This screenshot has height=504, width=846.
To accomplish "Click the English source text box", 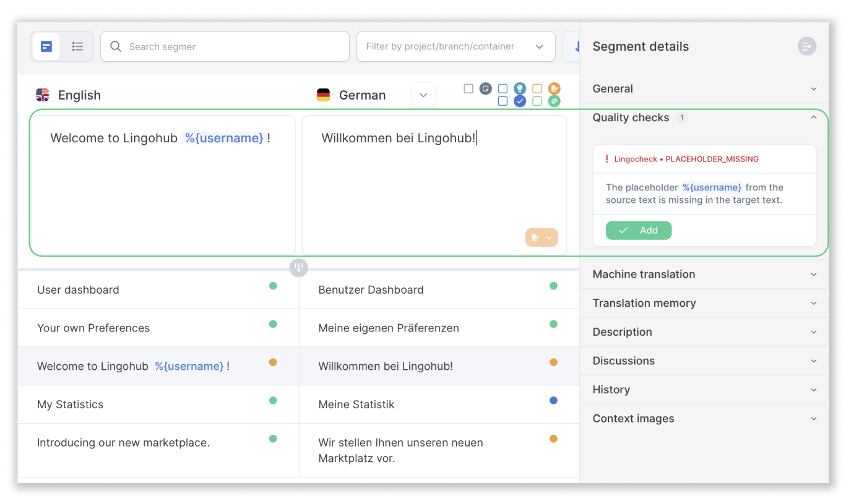I will (163, 185).
